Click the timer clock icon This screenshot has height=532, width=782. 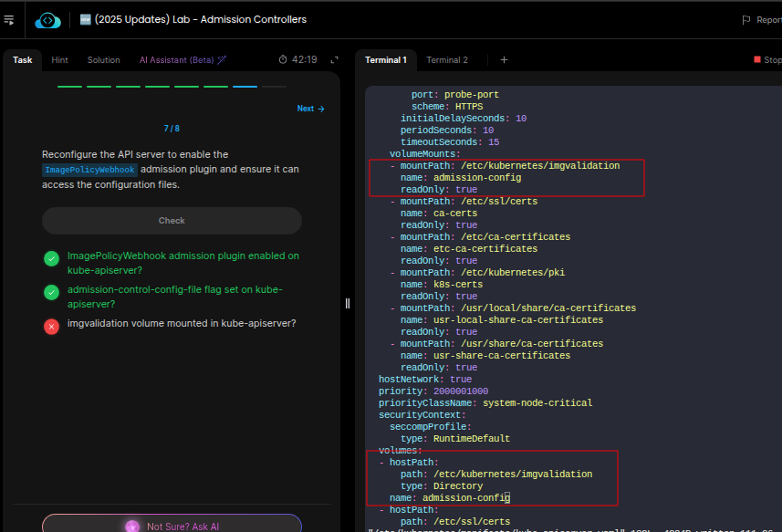pos(284,60)
